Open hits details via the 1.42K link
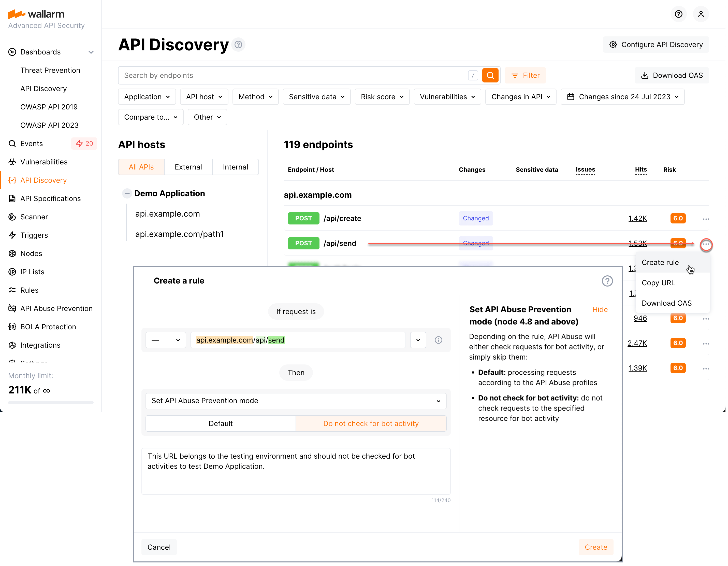 (637, 218)
